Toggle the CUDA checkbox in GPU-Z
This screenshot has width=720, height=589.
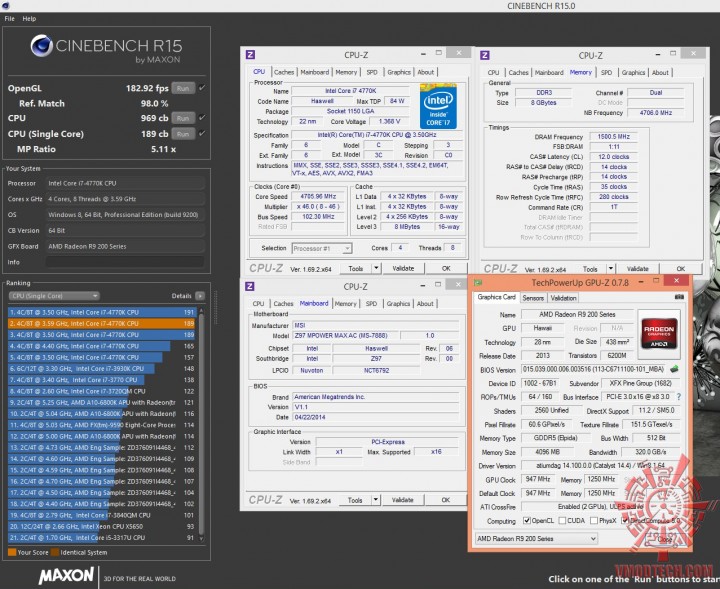[562, 521]
